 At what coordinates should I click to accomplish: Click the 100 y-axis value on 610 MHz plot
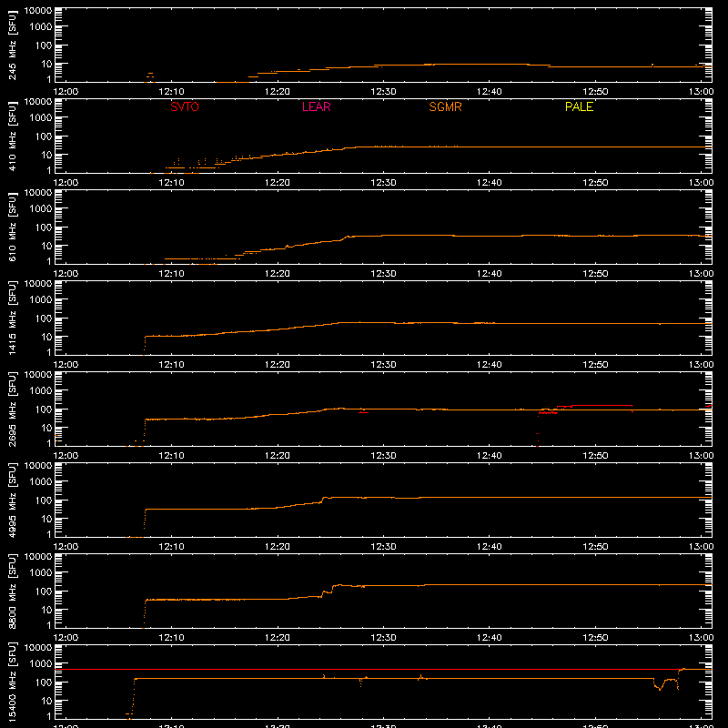coord(44,227)
